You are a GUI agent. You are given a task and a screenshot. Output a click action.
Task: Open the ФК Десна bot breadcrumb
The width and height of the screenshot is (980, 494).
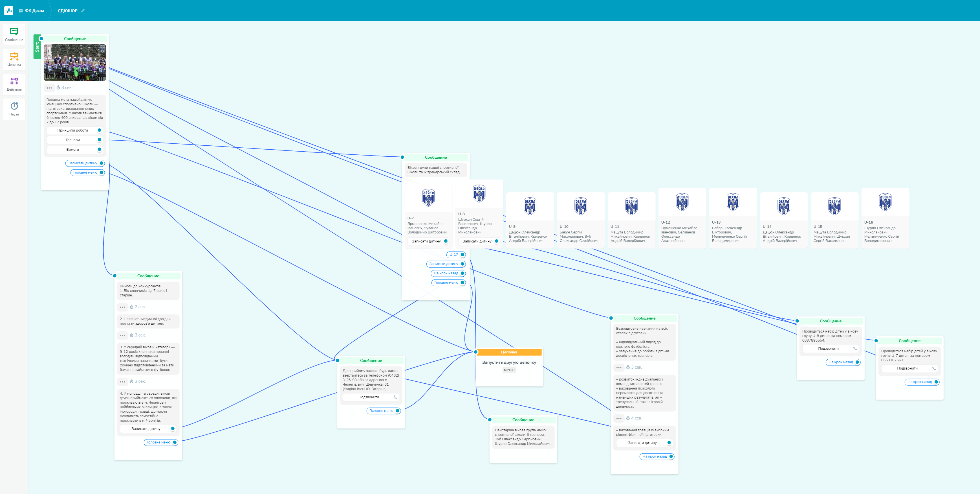pyautogui.click(x=32, y=11)
